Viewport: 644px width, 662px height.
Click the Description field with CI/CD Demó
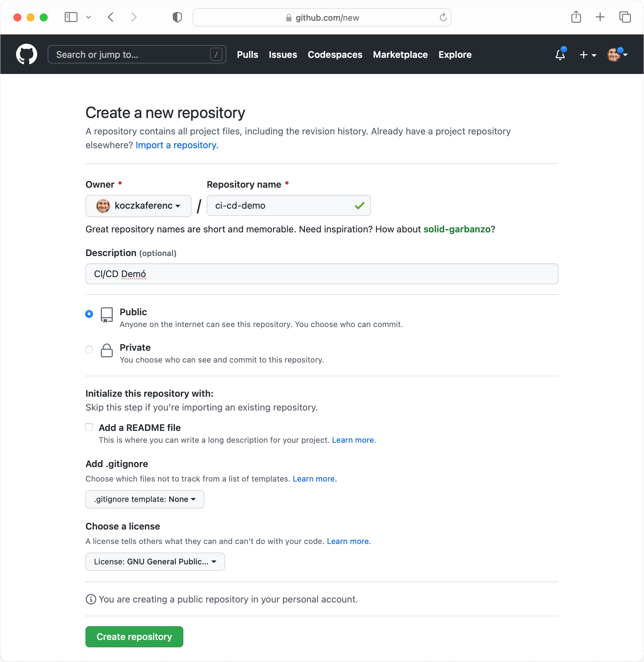tap(322, 274)
